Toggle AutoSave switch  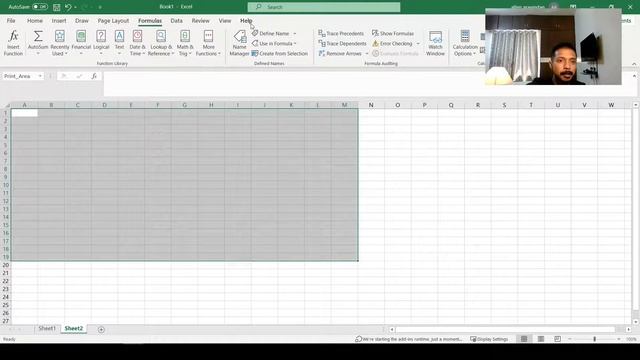(x=40, y=7)
